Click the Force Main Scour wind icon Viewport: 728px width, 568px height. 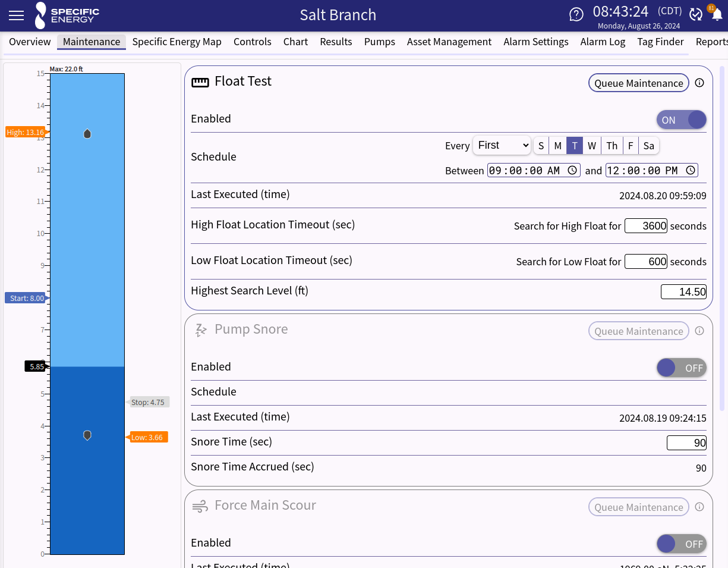(200, 506)
